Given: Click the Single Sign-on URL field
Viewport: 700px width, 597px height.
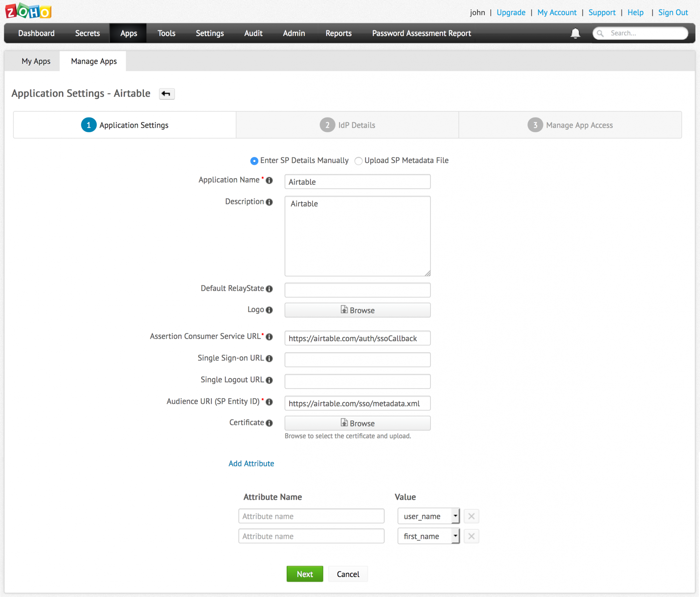Looking at the screenshot, I should [357, 360].
